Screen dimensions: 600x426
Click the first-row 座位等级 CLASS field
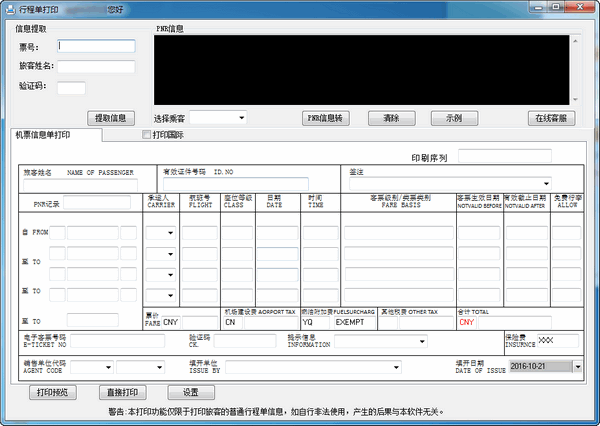[237, 233]
